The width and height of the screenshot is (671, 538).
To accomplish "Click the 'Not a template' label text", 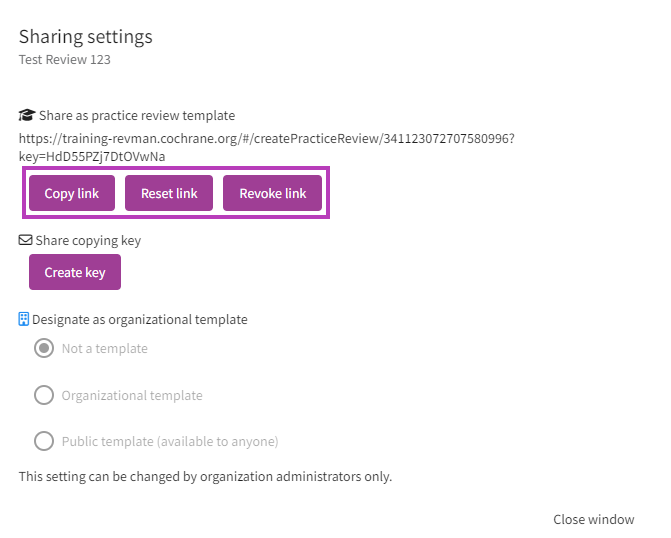I will click(x=104, y=349).
